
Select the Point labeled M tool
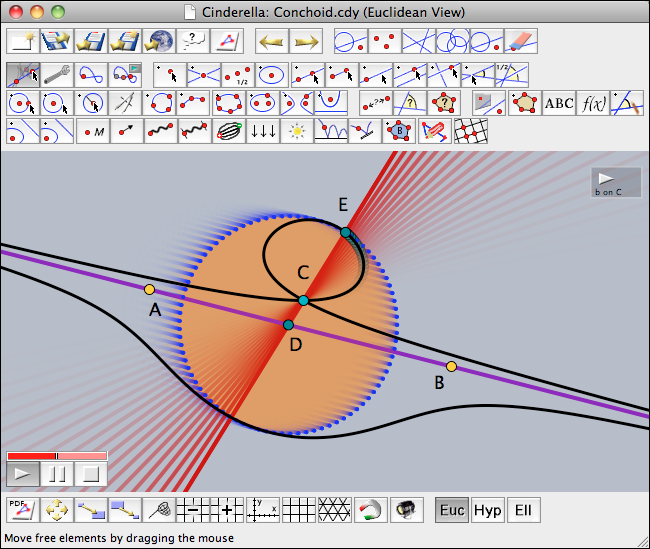pos(92,131)
